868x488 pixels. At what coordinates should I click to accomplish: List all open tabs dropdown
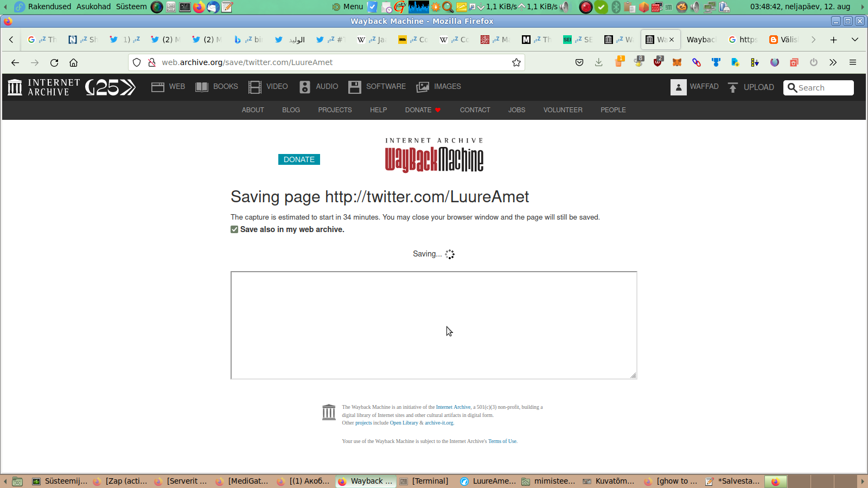point(855,40)
